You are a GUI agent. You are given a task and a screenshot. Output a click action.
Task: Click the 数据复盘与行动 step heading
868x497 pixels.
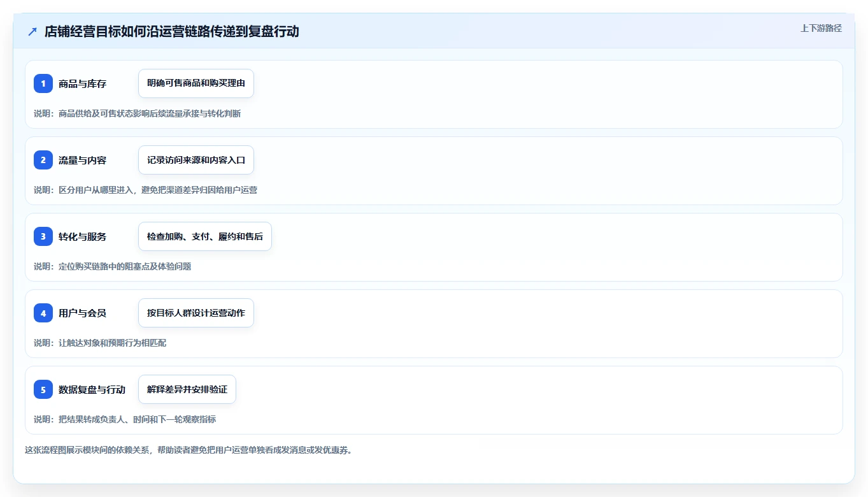[92, 389]
